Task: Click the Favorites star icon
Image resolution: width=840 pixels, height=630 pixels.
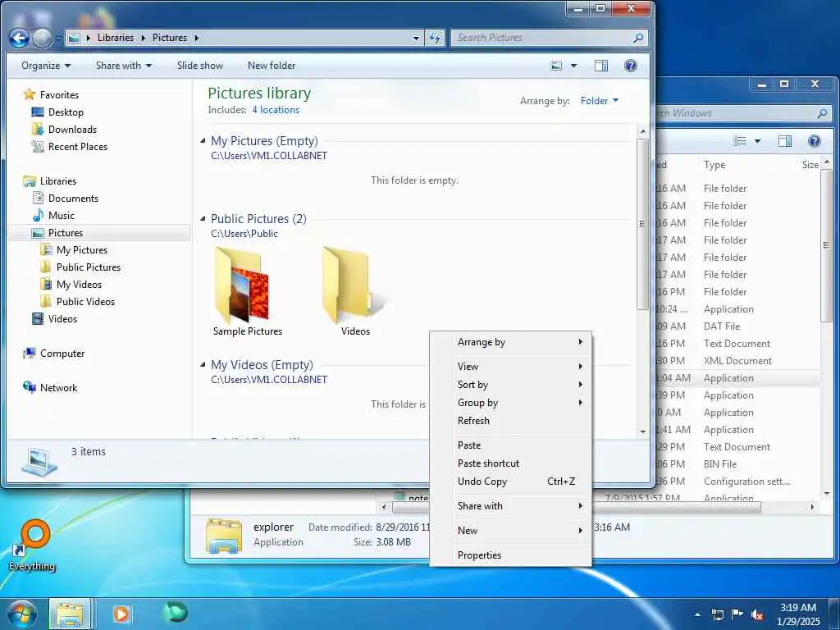Action: pos(30,95)
